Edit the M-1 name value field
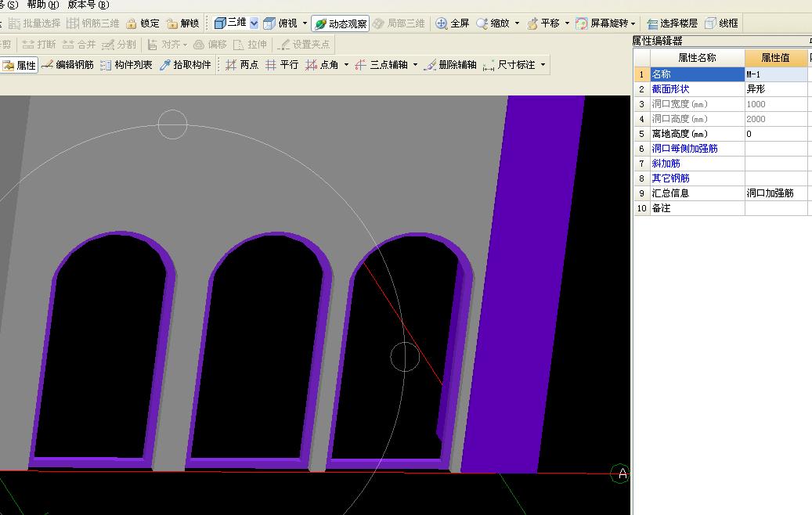Screen dimensions: 812x515 (776, 74)
